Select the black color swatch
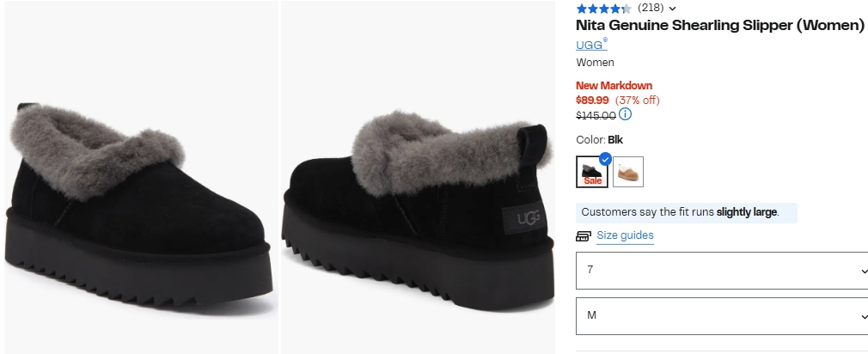Viewport: 868px width, 354px height. pyautogui.click(x=592, y=171)
